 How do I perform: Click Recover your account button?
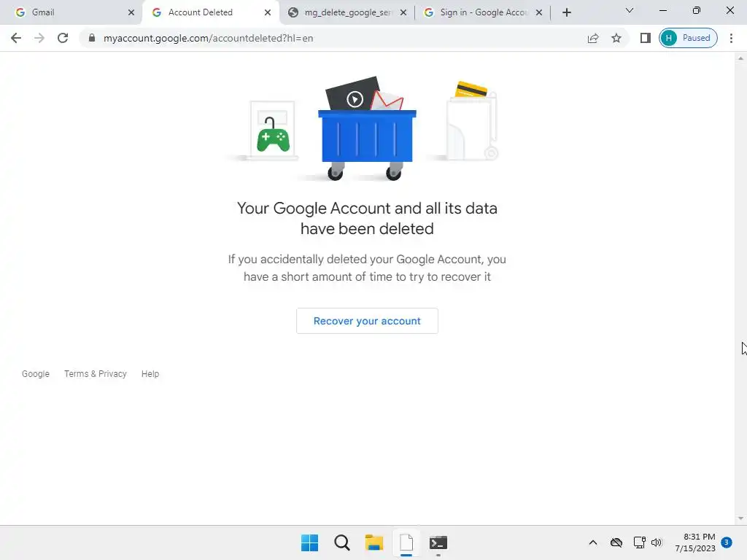(x=367, y=321)
